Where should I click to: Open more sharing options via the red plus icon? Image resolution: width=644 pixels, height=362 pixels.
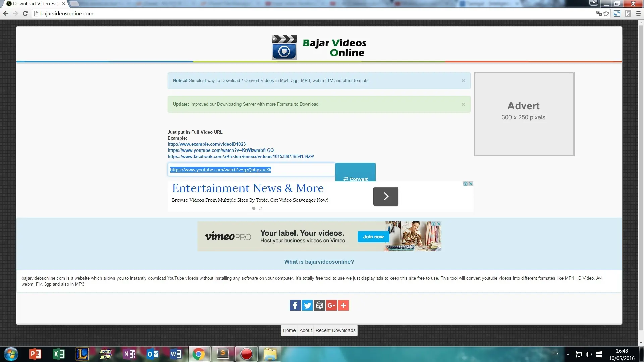[343, 305]
